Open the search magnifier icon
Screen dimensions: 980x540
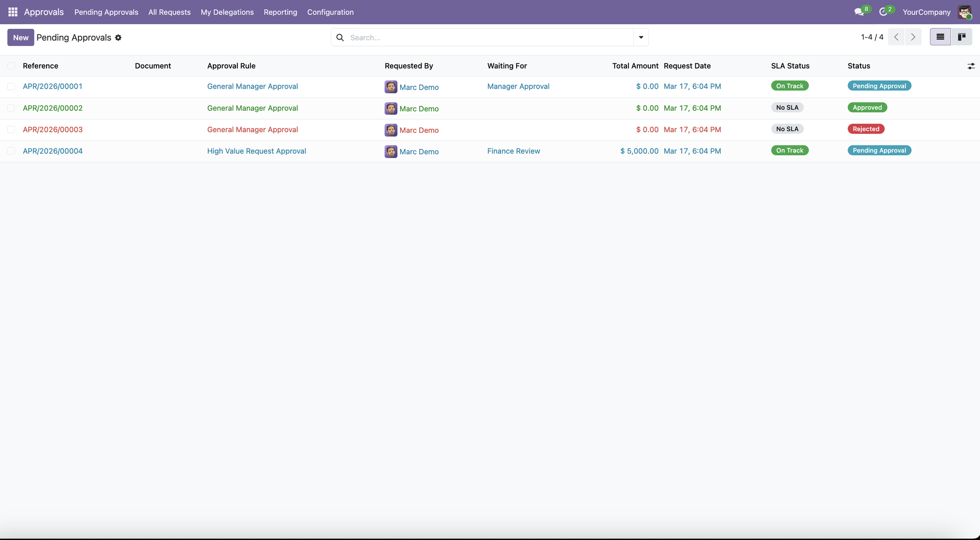(340, 37)
